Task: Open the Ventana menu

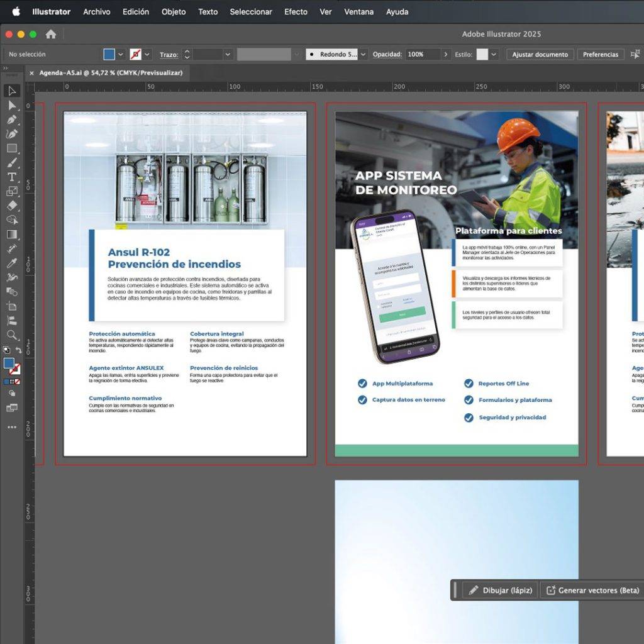Action: (x=359, y=12)
